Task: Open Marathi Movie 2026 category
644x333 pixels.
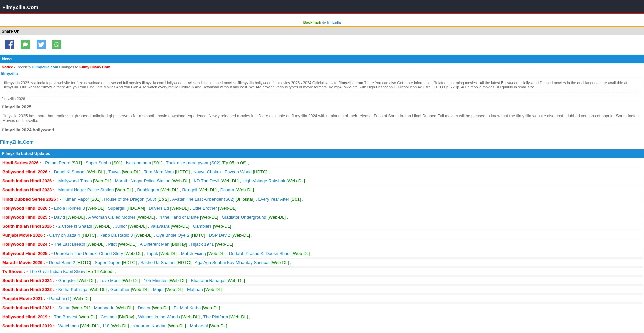Action: tap(24, 263)
